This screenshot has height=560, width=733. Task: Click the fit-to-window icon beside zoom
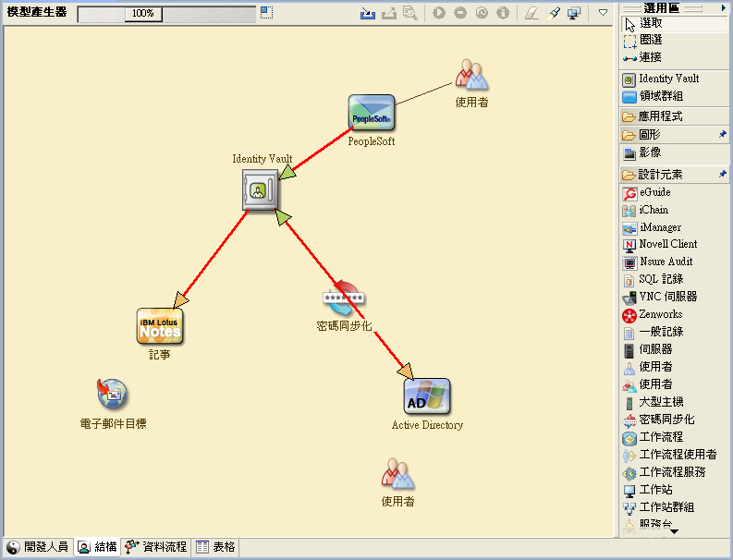click(x=266, y=12)
